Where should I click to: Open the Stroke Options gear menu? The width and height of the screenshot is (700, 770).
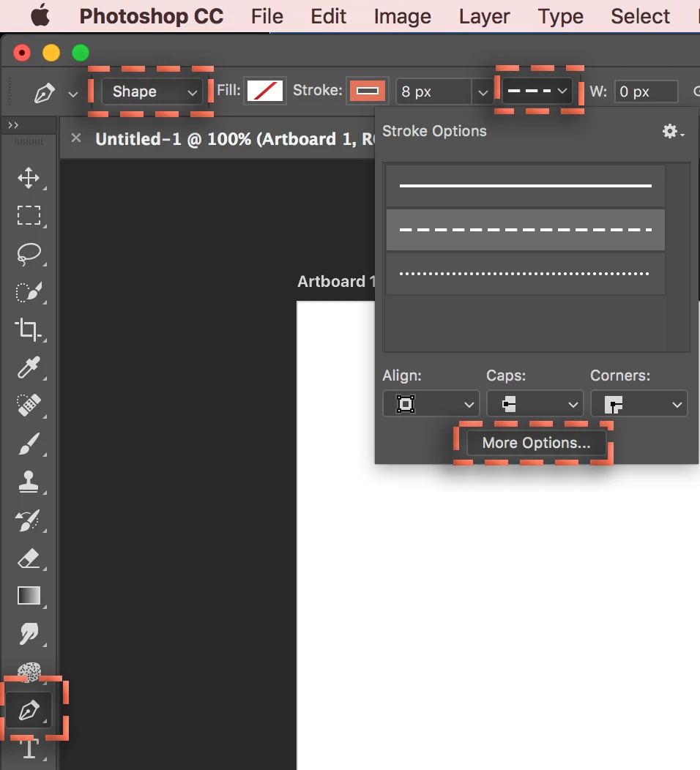click(x=673, y=131)
